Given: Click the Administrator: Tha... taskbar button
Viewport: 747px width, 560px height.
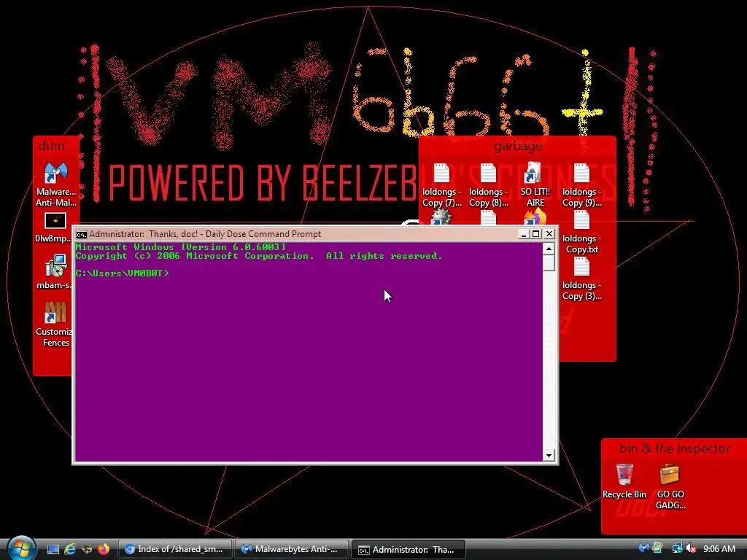Looking at the screenshot, I should 409,549.
